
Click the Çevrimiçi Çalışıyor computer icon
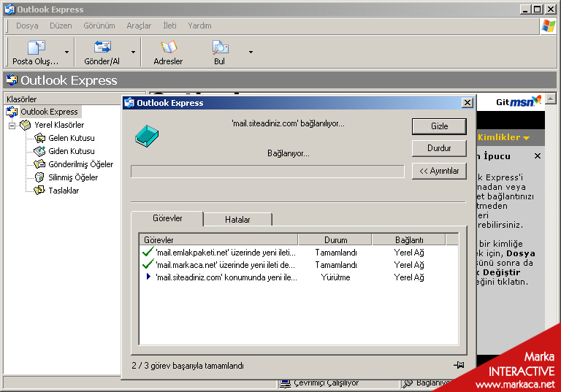pyautogui.click(x=285, y=383)
